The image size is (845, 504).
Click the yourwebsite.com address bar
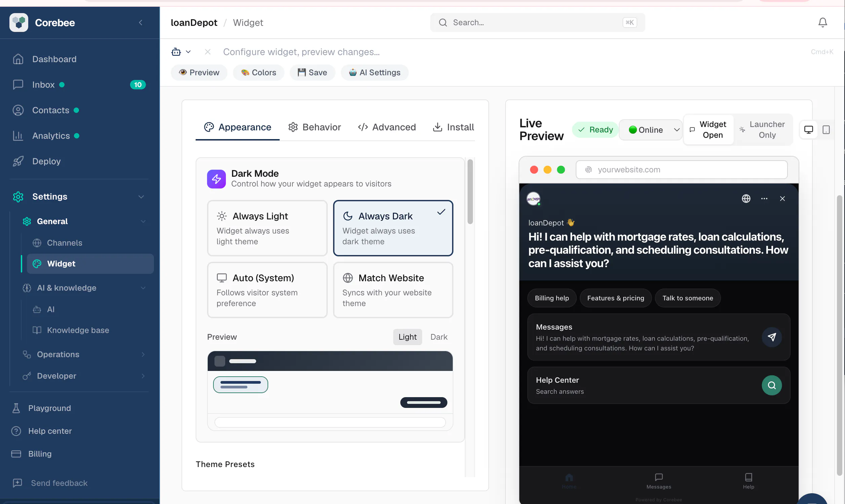tap(681, 169)
